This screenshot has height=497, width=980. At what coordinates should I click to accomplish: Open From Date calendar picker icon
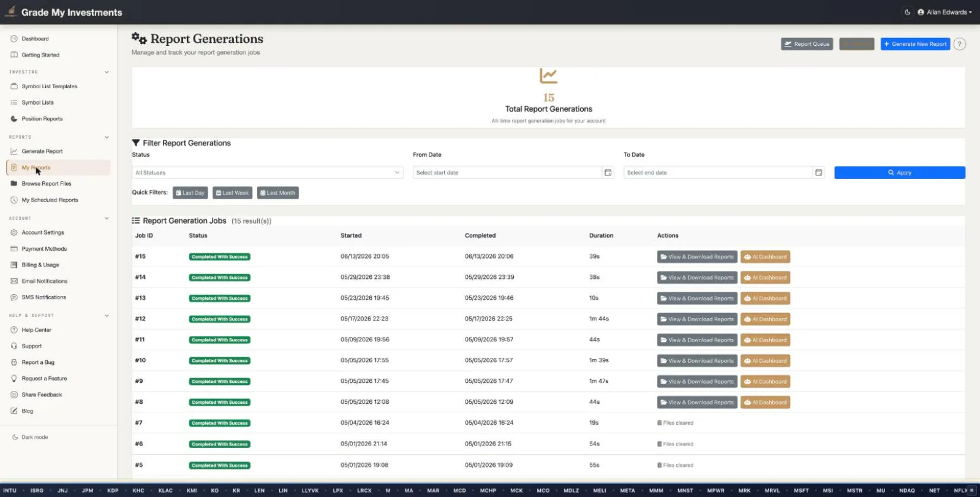608,173
